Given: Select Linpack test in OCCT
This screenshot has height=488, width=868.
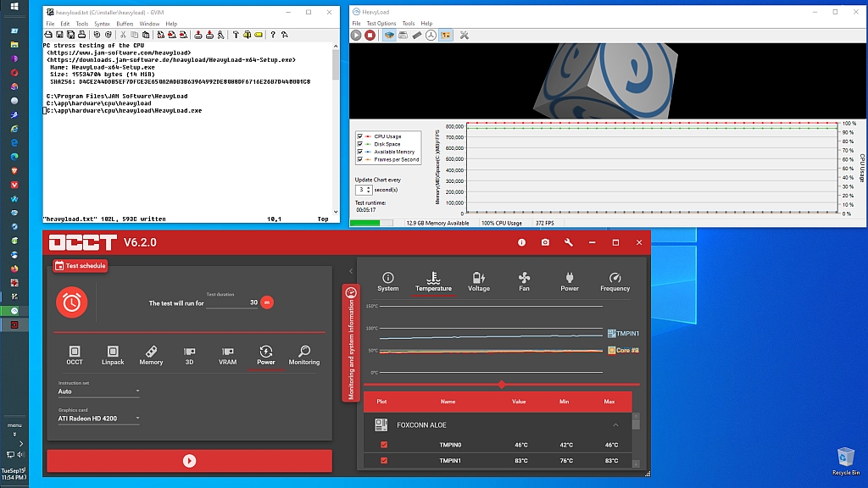Looking at the screenshot, I should click(x=113, y=355).
